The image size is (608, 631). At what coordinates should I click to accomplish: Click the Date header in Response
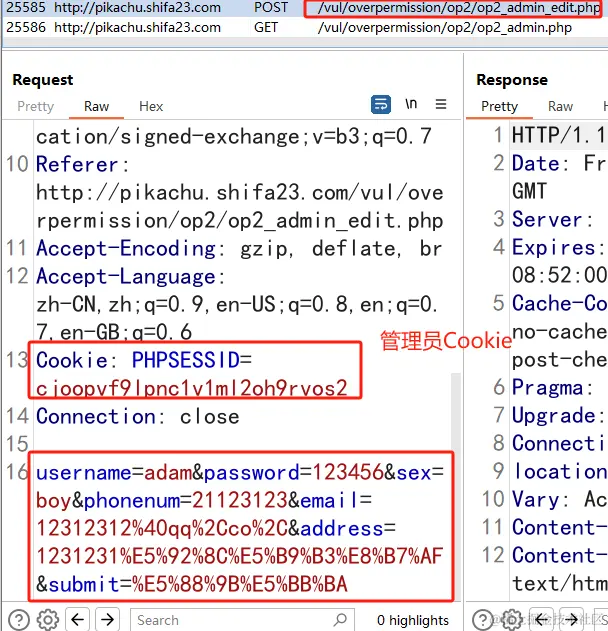(559, 164)
